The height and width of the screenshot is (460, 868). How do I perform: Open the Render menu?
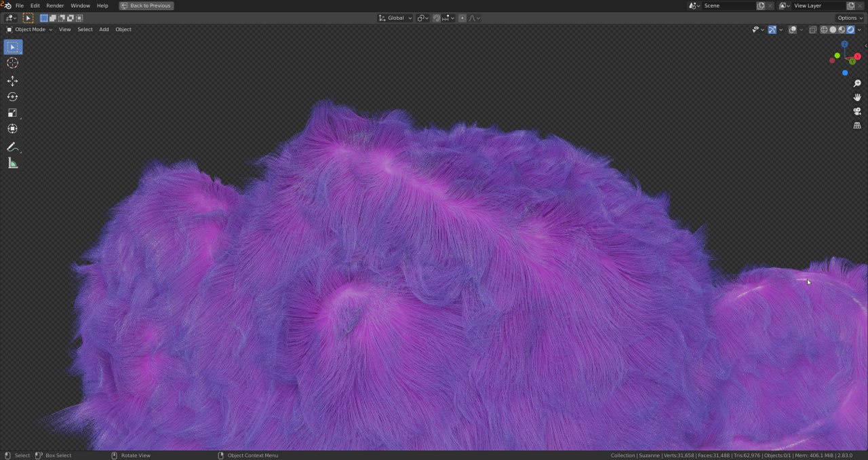55,5
